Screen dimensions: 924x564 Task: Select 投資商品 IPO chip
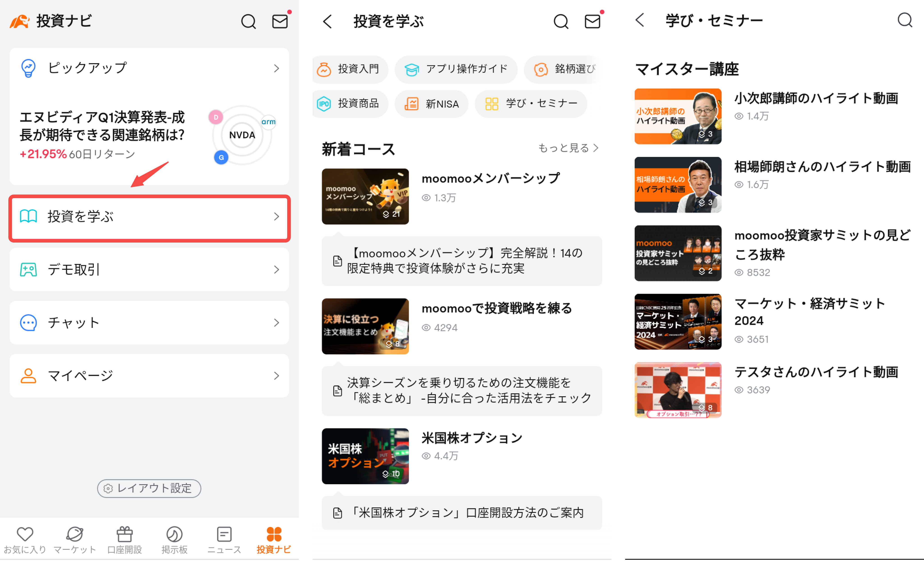350,104
